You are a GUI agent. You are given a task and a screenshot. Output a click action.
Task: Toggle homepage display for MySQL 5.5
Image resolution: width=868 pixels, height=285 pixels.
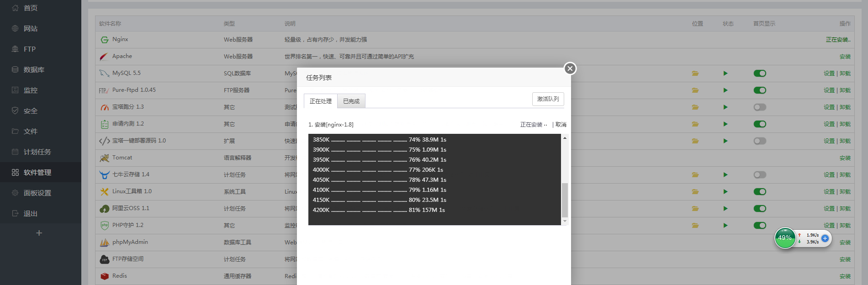(760, 73)
